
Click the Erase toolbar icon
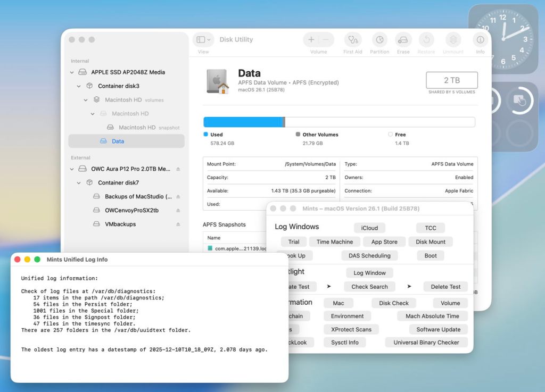click(x=403, y=40)
